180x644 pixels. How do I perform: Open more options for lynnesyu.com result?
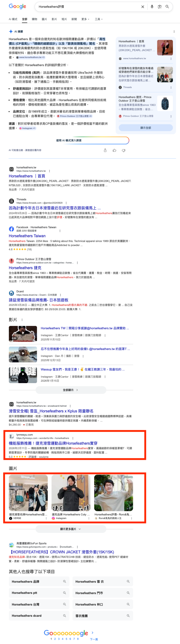[73, 438]
